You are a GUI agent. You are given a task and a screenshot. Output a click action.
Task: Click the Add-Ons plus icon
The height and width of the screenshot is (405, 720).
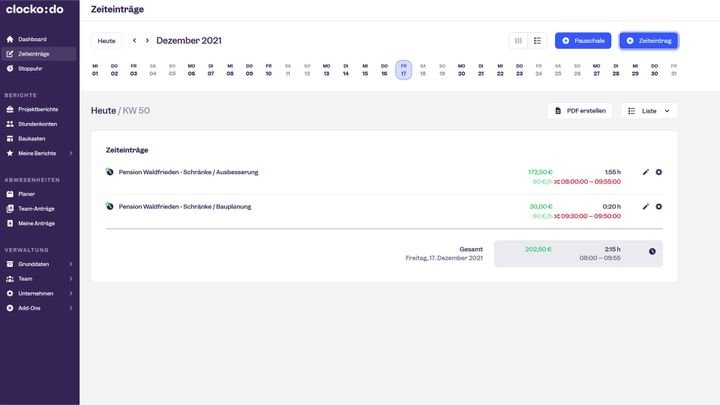10,308
